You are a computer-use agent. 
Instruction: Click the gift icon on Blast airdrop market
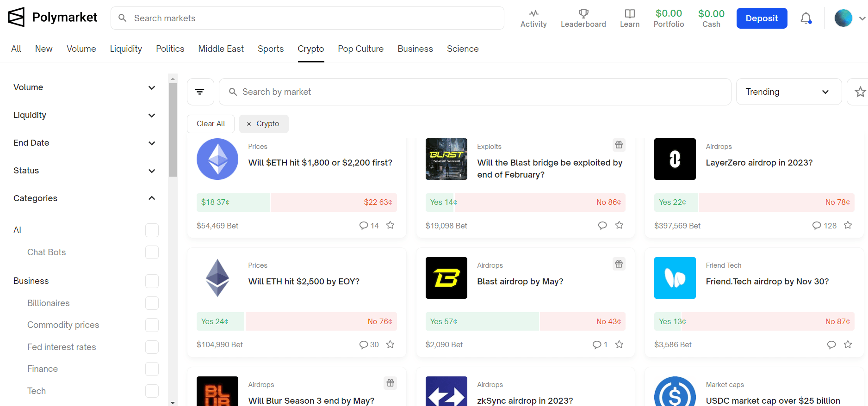click(x=619, y=264)
